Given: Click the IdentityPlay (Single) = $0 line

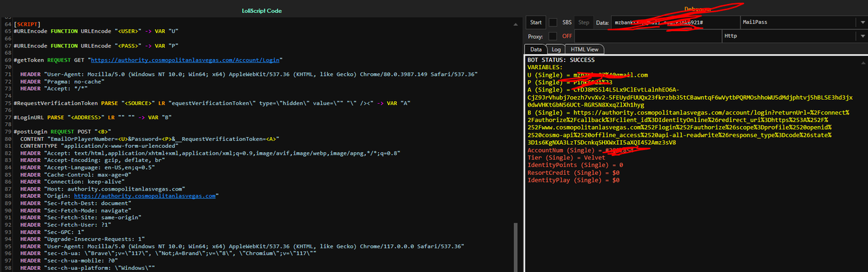Looking at the screenshot, I should 574,180.
